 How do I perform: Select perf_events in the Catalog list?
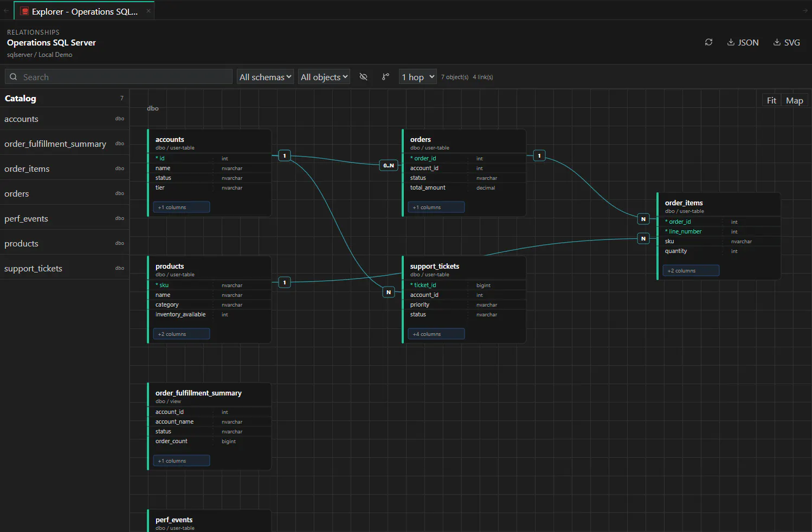[x=65, y=218]
